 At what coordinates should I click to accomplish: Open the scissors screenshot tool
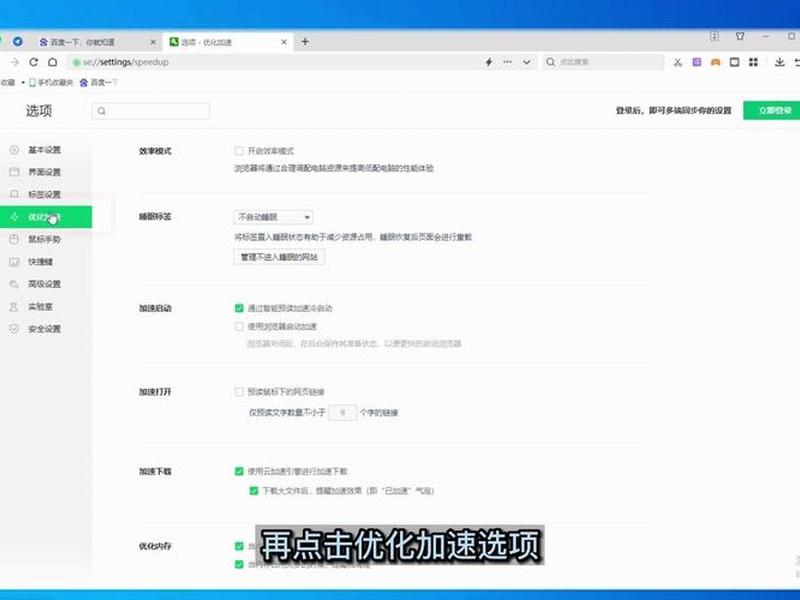coord(678,62)
